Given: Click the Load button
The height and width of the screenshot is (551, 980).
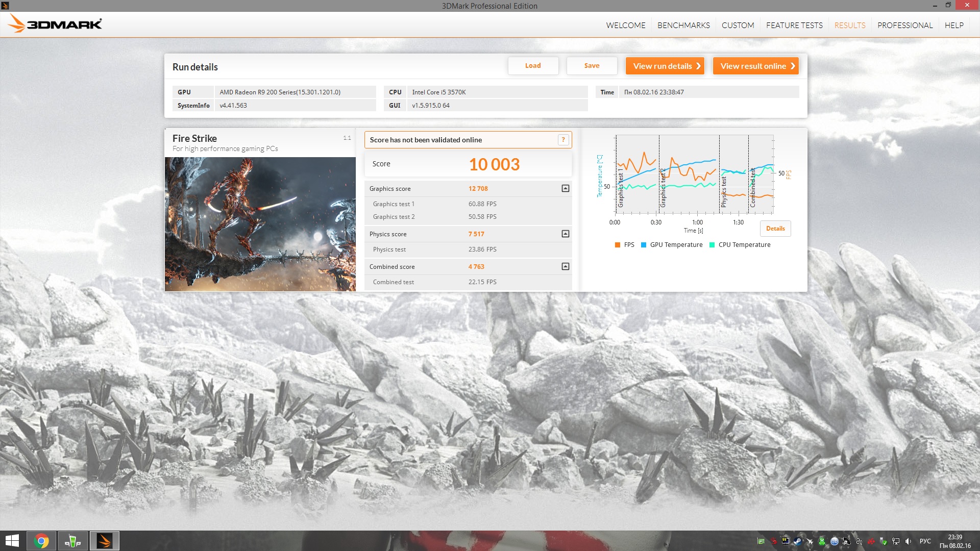Looking at the screenshot, I should point(533,66).
